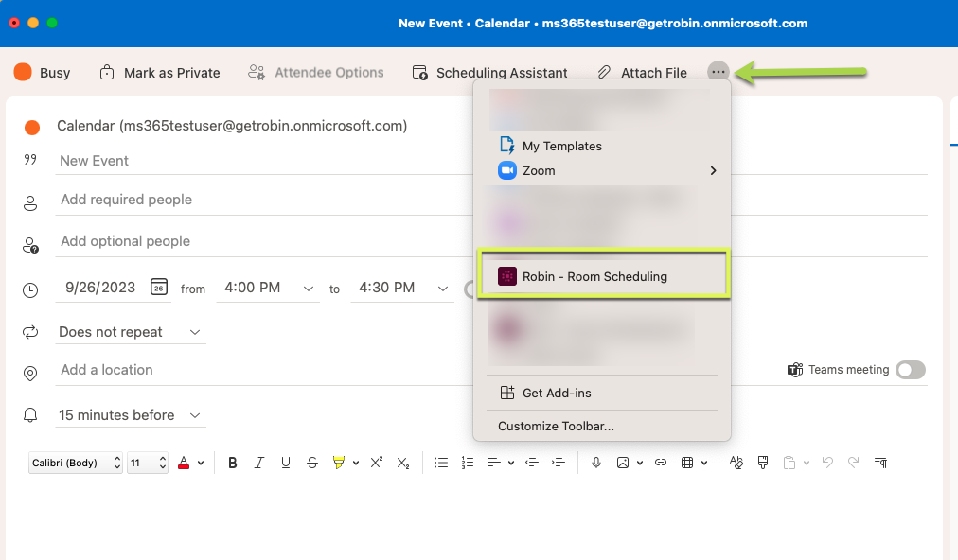
Task: Click Mark as Private button
Action: [159, 73]
